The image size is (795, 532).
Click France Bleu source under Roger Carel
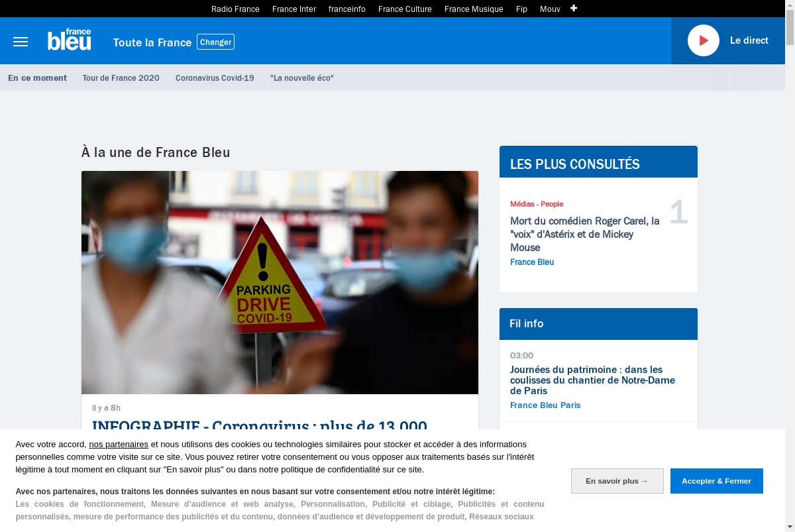pyautogui.click(x=532, y=262)
